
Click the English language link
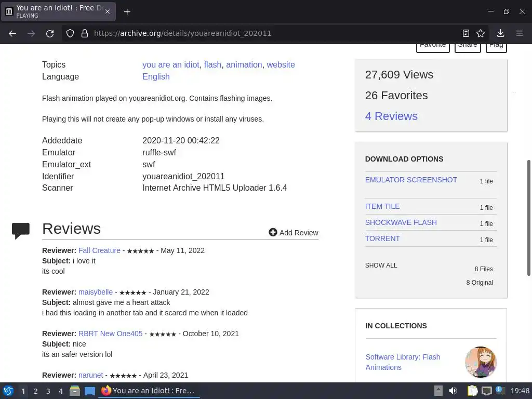pyautogui.click(x=156, y=77)
